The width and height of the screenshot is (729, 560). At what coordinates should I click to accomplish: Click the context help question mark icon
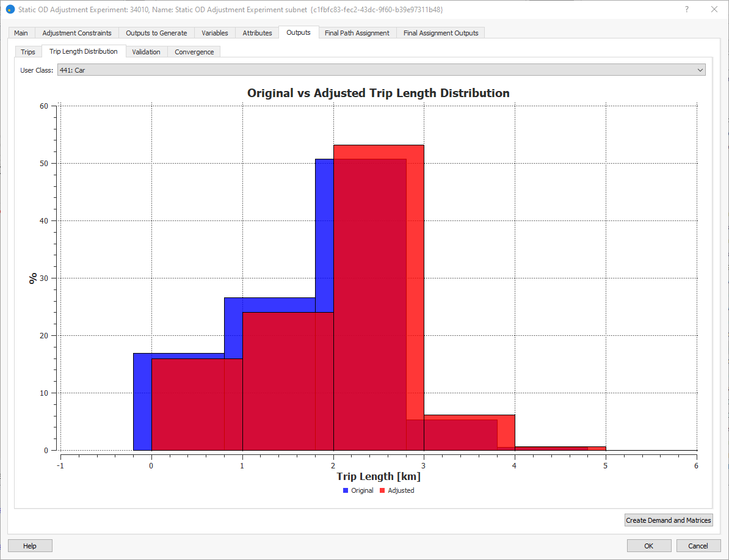click(x=687, y=10)
